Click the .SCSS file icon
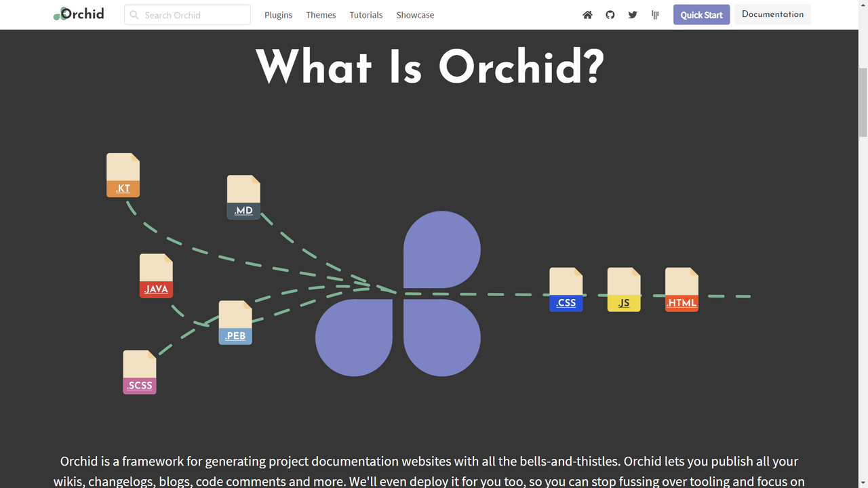 pyautogui.click(x=140, y=372)
